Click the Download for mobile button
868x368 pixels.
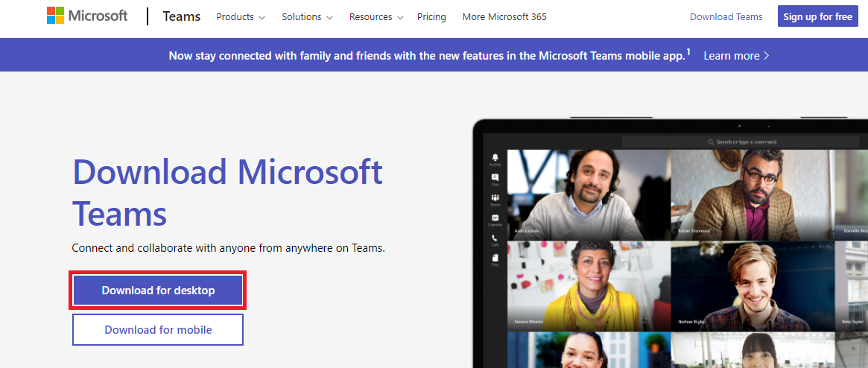click(158, 330)
